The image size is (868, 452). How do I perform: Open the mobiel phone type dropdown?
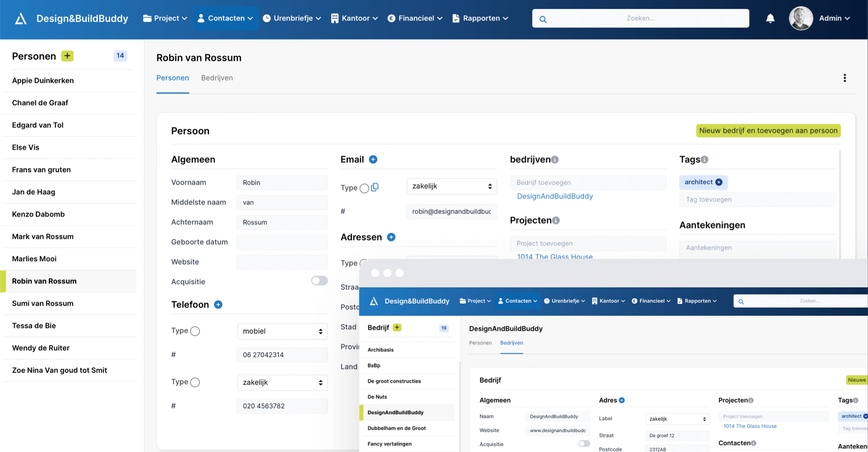pyautogui.click(x=282, y=331)
